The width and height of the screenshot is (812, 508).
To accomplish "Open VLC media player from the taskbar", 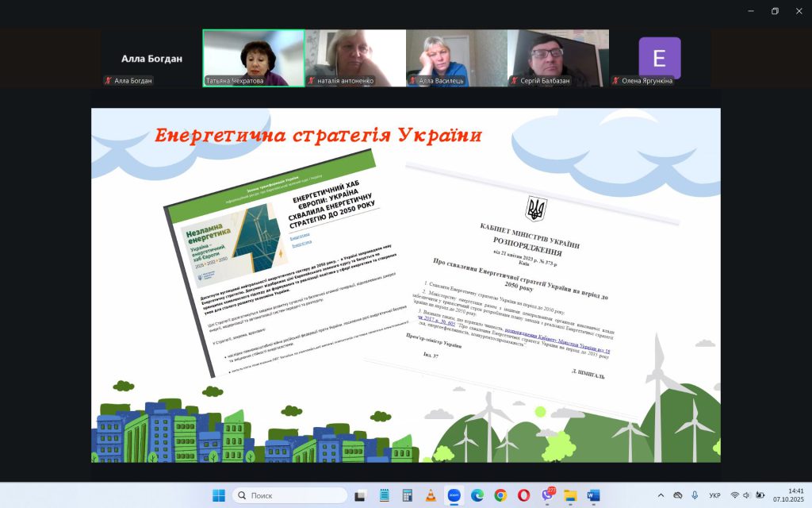I will coord(431,495).
